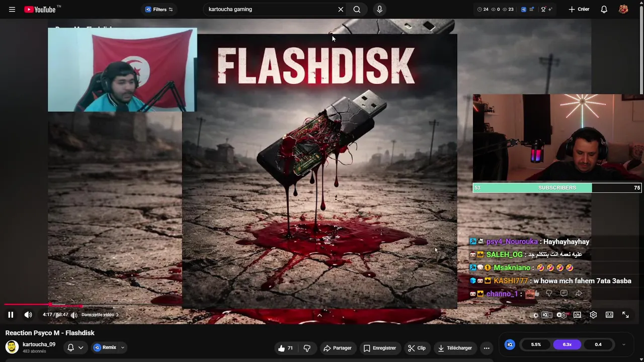Clear the search box with the X icon

coord(341,9)
